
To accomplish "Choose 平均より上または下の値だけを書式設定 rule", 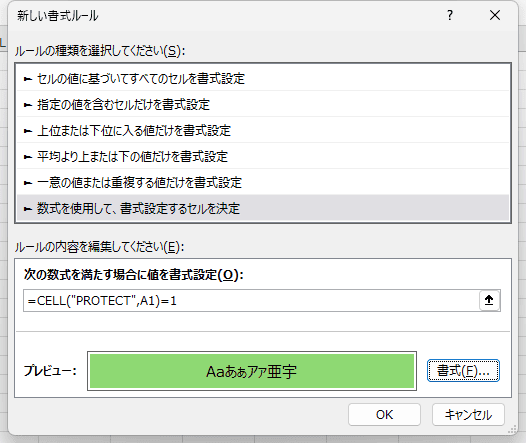I will coord(263,157).
